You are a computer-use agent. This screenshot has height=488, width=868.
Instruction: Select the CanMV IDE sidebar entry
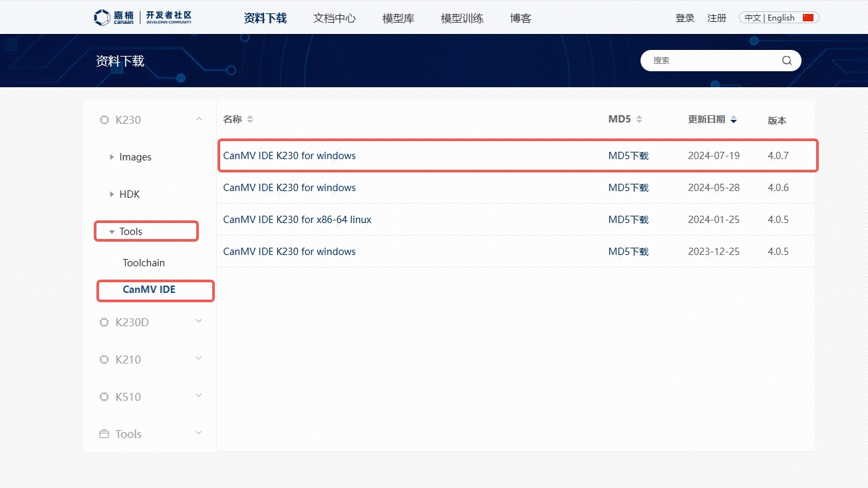pyautogui.click(x=149, y=290)
